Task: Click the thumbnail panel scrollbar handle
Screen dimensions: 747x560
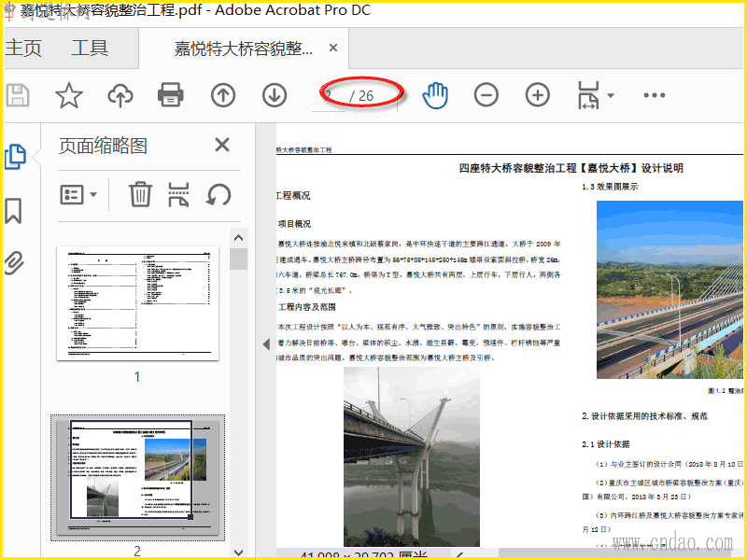Action: [x=239, y=259]
